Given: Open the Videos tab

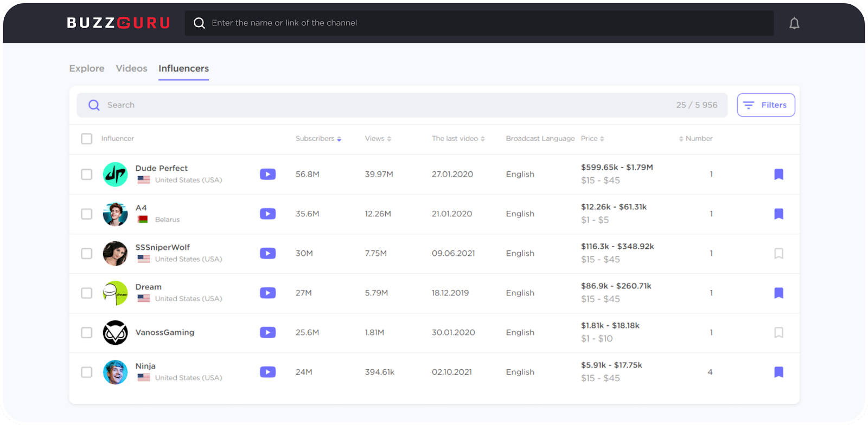Looking at the screenshot, I should [131, 68].
